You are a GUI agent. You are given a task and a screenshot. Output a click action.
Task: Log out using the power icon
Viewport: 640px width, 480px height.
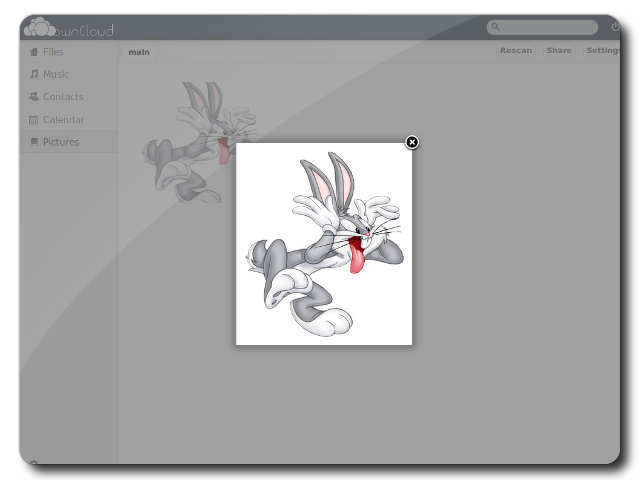point(615,27)
